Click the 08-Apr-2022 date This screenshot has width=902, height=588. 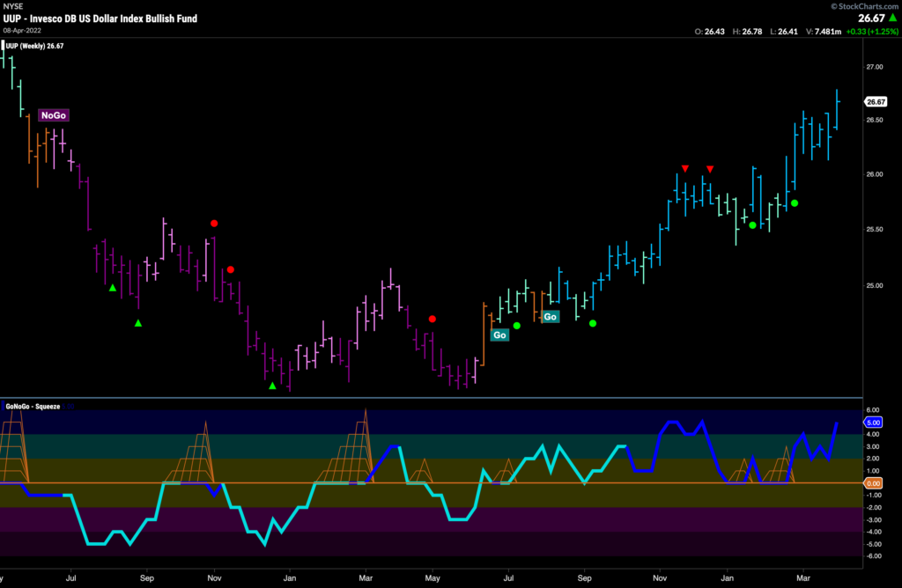[x=22, y=31]
